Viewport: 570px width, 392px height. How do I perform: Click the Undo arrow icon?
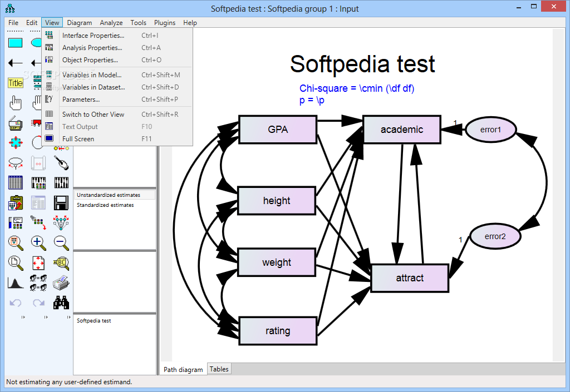(15, 302)
